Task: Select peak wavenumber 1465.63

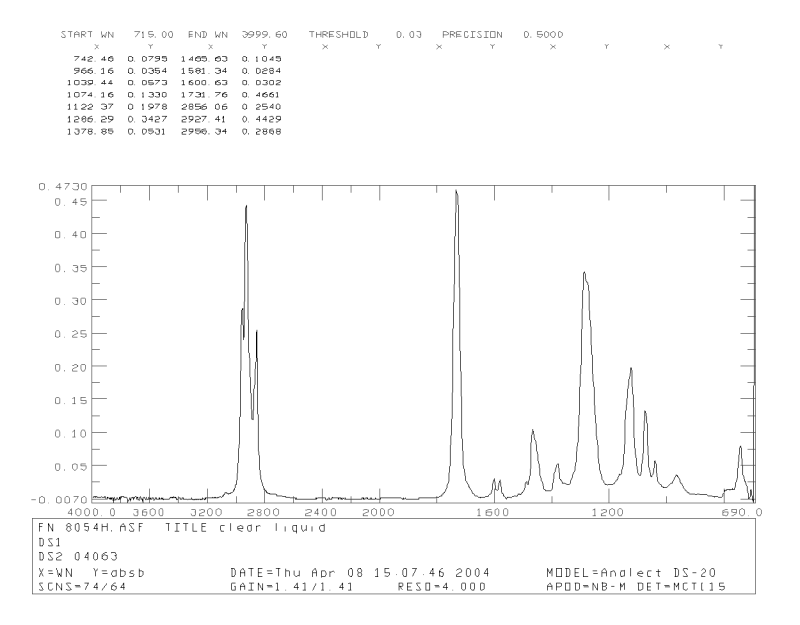Action: (x=204, y=59)
